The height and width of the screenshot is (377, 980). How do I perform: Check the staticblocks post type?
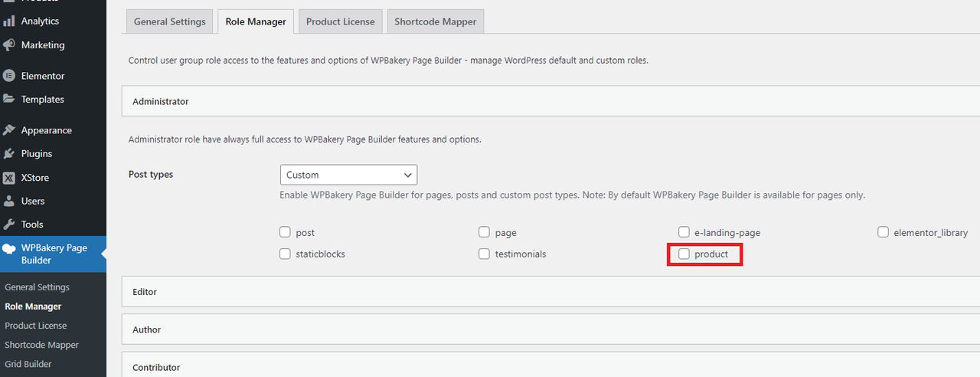point(285,254)
